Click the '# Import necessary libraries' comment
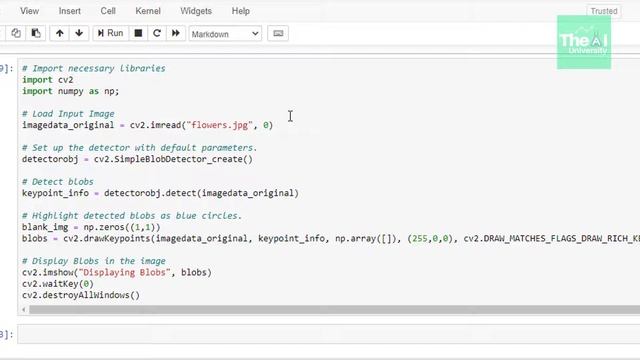Screen dimensions: 640x360 pyautogui.click(x=94, y=68)
